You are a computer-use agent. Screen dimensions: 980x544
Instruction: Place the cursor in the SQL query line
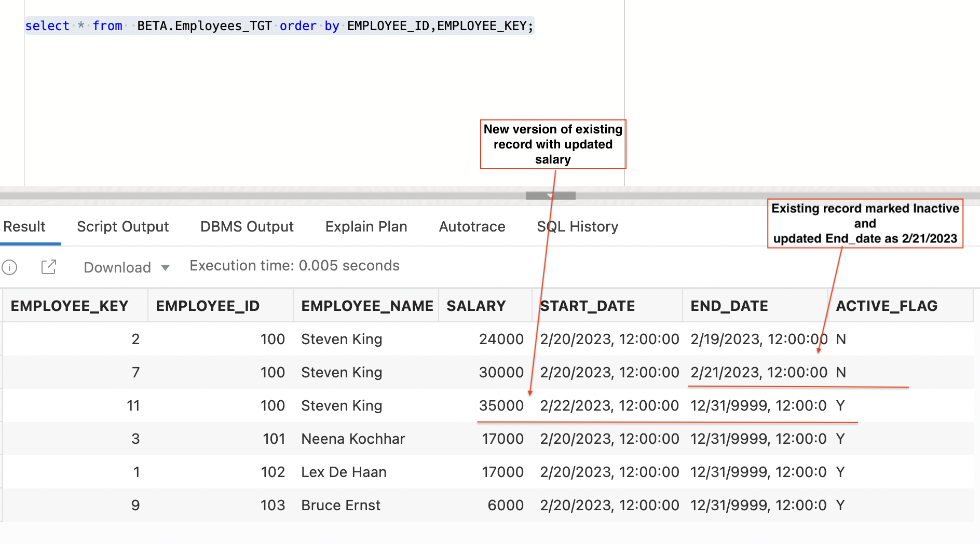[x=279, y=25]
